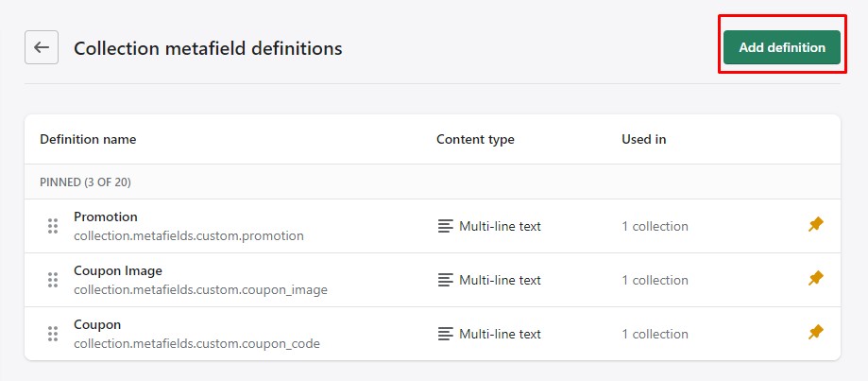Unpin the Coupon metafield definition
The width and height of the screenshot is (868, 381).
(816, 333)
